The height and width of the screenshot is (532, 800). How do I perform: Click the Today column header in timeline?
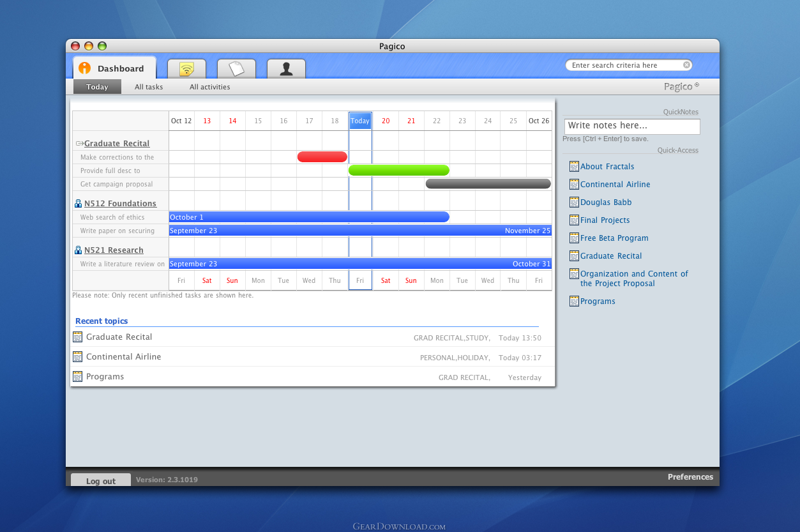point(360,121)
